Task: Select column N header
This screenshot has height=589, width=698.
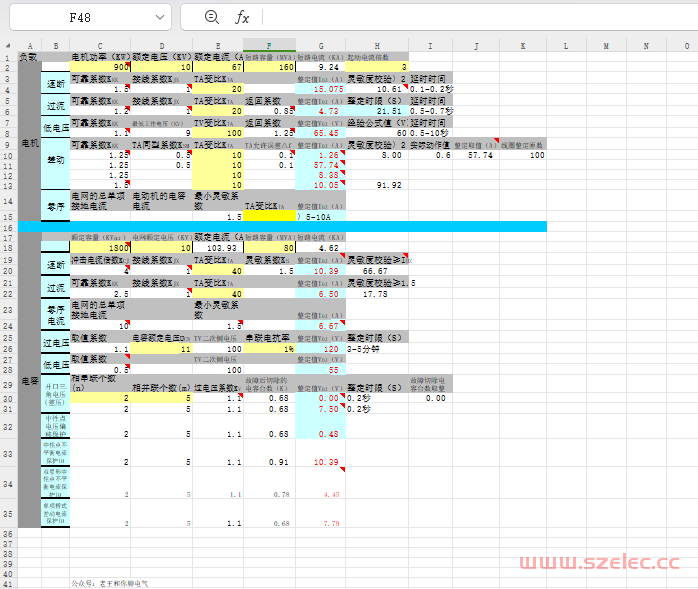Action: pyautogui.click(x=646, y=46)
